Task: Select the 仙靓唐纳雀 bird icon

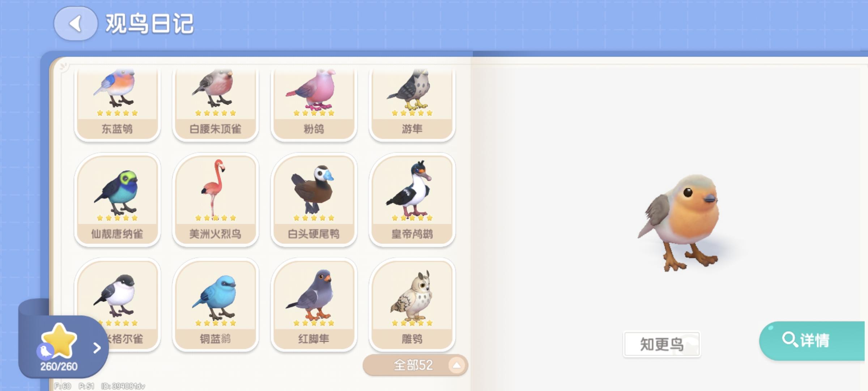Action: coord(117,200)
